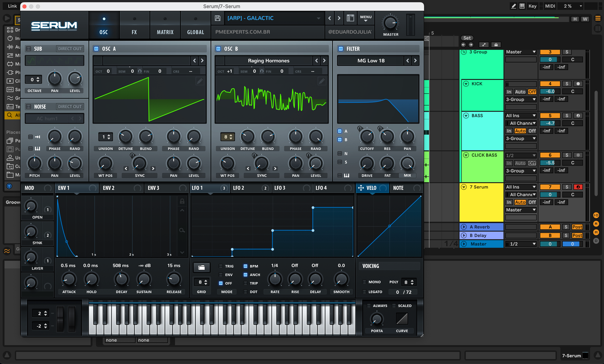Open the Serum MENU dropdown
604x364 pixels.
click(x=366, y=18)
